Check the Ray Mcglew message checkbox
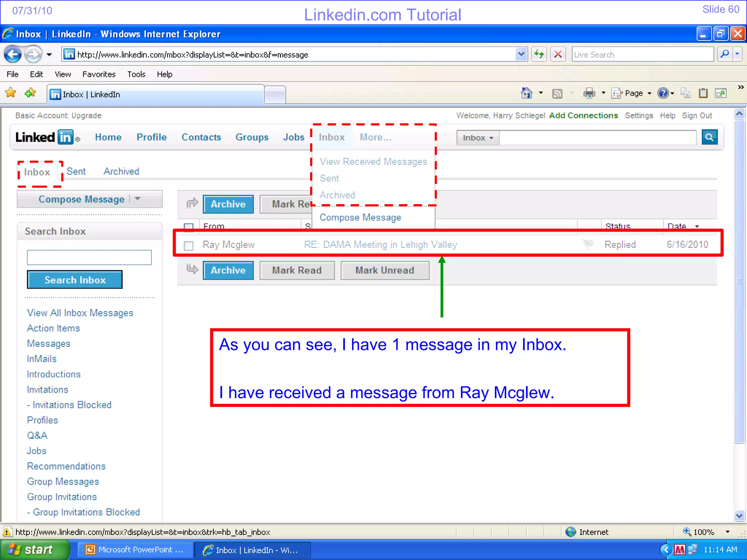747x560 pixels. click(x=189, y=246)
